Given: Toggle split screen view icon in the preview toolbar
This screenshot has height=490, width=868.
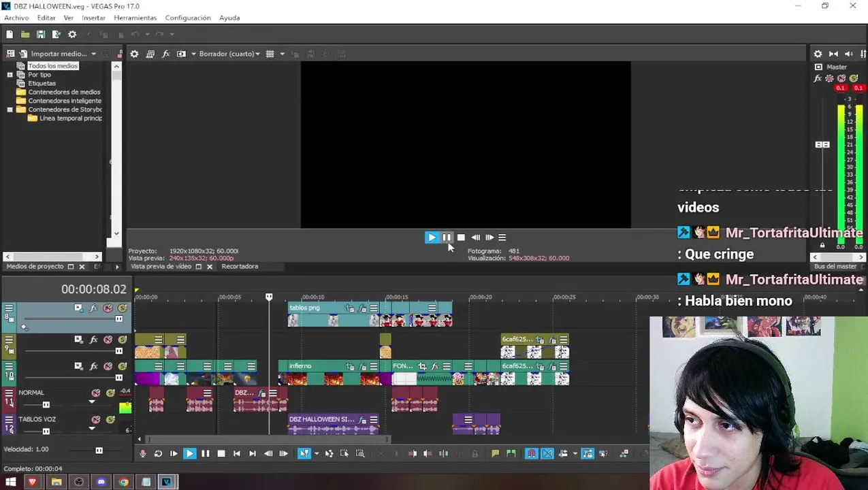Looking at the screenshot, I should 181,54.
